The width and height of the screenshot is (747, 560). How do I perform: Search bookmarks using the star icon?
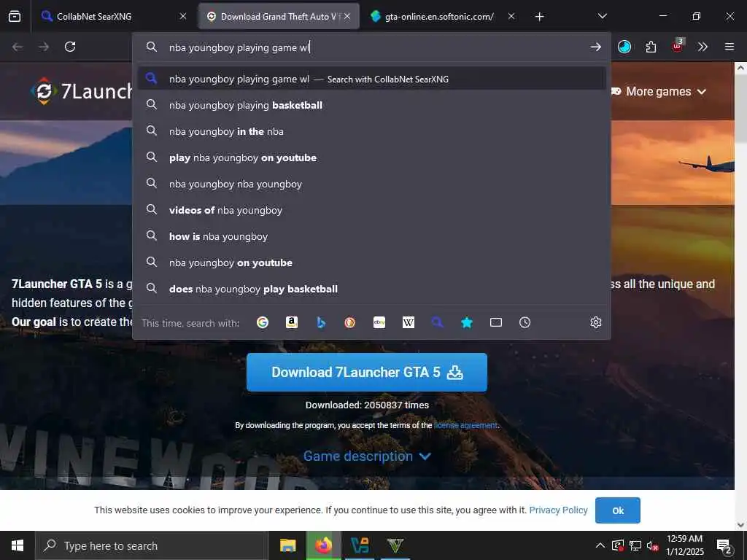click(x=467, y=322)
